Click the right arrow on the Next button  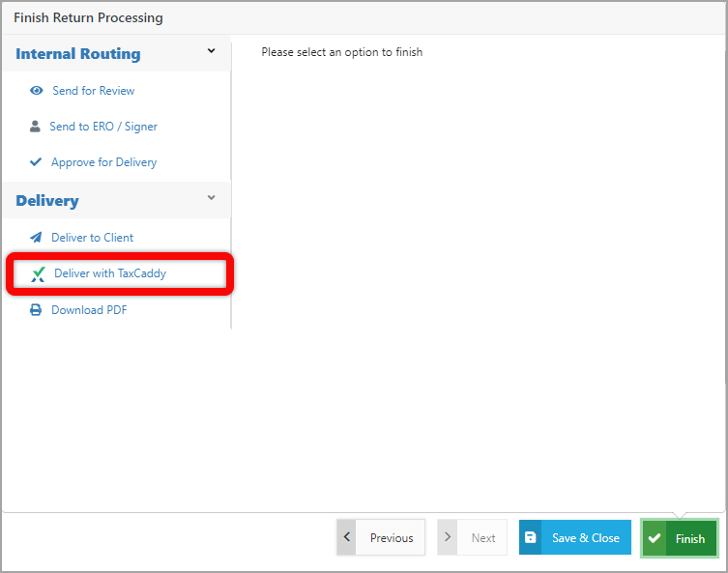pyautogui.click(x=447, y=537)
